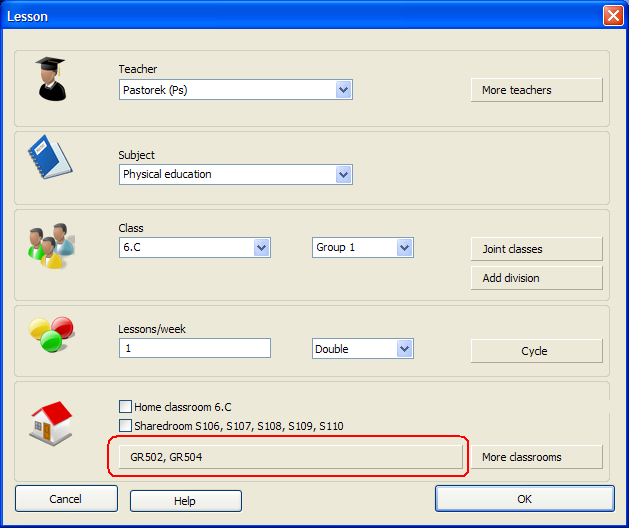Click the teacher graduate icon
629x528 pixels.
click(50, 79)
